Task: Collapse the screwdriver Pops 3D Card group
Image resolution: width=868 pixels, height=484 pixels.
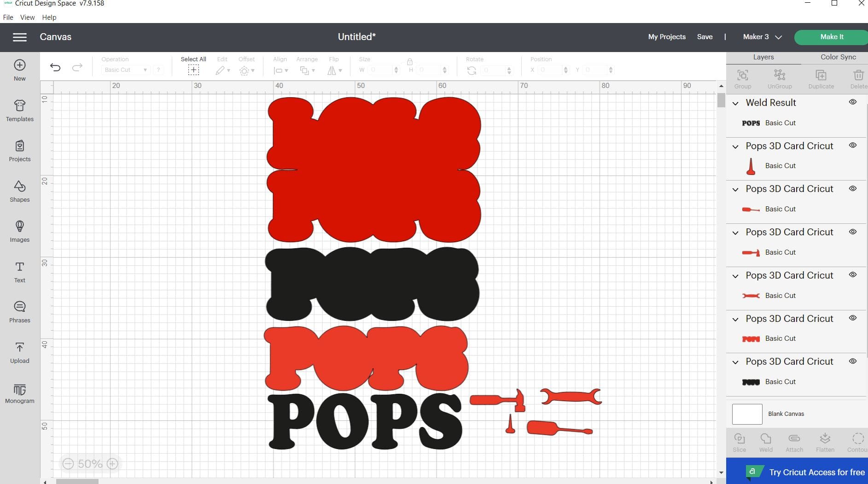Action: [x=736, y=189]
